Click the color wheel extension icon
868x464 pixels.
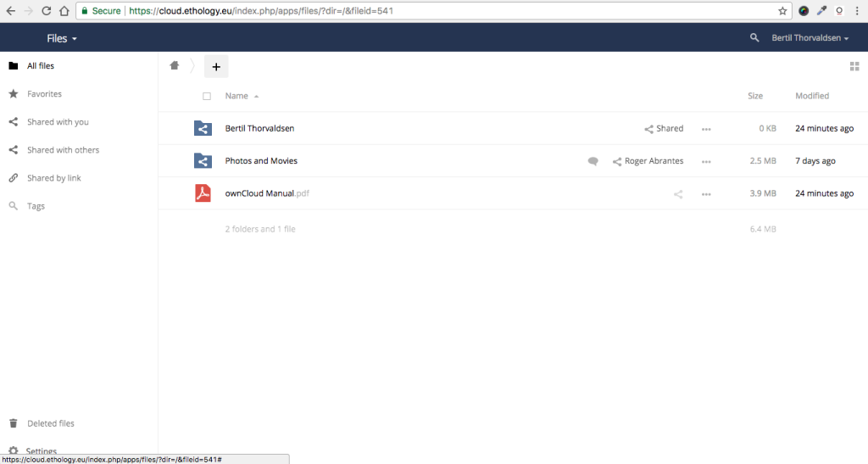(804, 10)
